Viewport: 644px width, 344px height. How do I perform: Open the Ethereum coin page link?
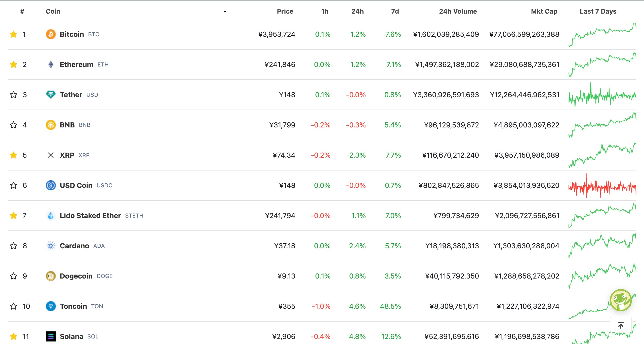(76, 64)
